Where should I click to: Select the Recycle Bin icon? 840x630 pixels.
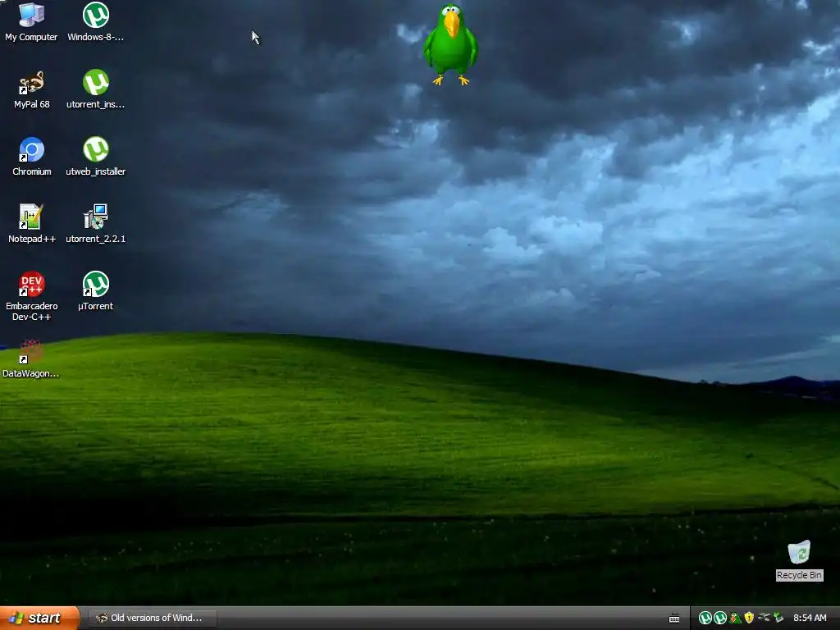(x=799, y=560)
